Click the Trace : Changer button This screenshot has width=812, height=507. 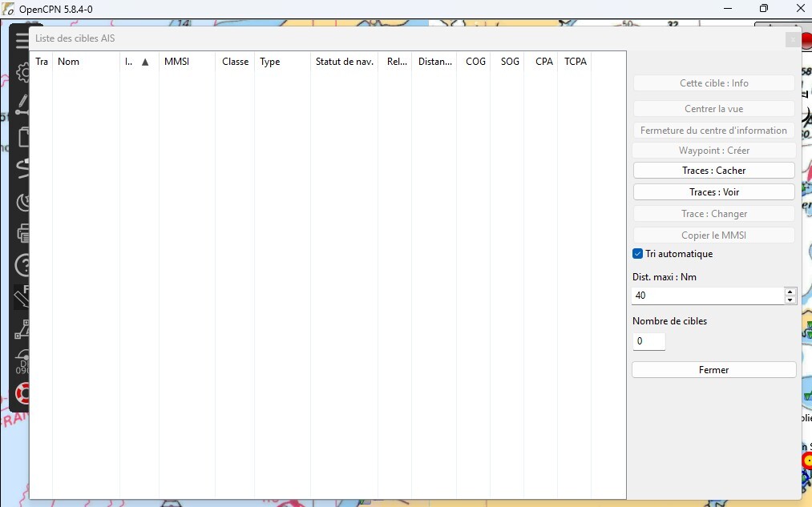713,214
